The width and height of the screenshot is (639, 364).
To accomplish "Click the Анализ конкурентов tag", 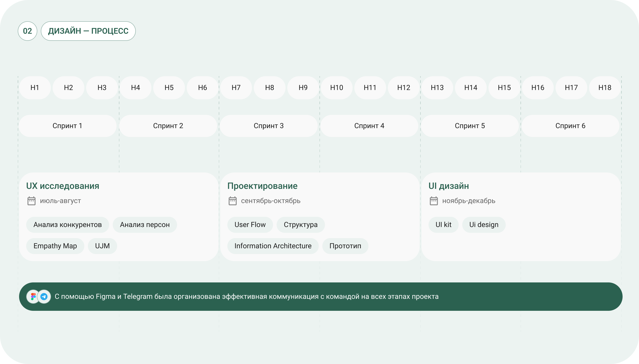I will click(67, 225).
